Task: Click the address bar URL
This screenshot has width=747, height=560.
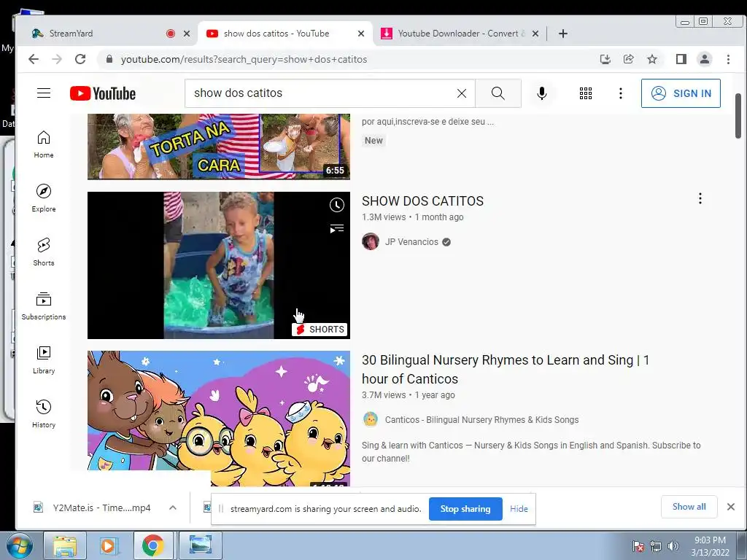Action: tap(244, 60)
